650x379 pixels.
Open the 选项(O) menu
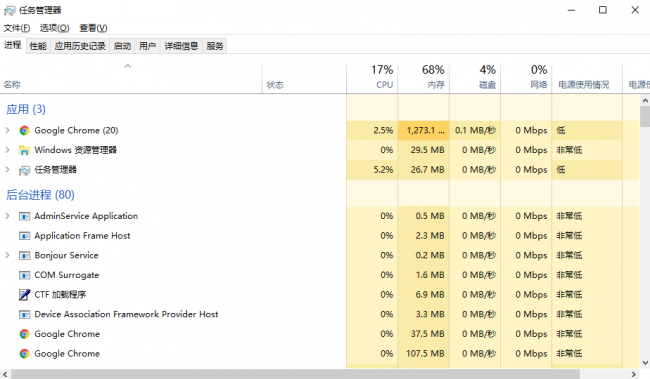54,28
